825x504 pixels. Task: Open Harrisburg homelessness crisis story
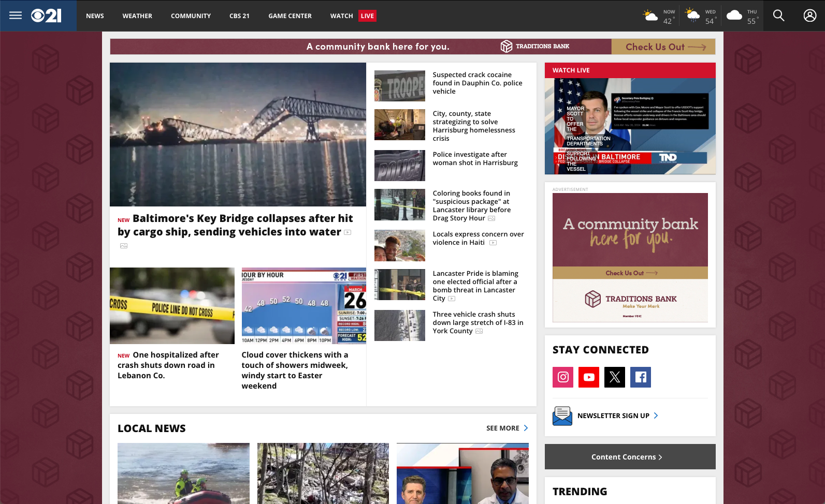474,126
